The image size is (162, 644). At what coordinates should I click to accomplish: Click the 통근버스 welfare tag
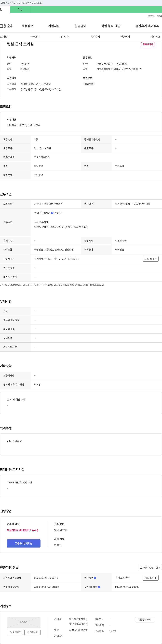89,84
